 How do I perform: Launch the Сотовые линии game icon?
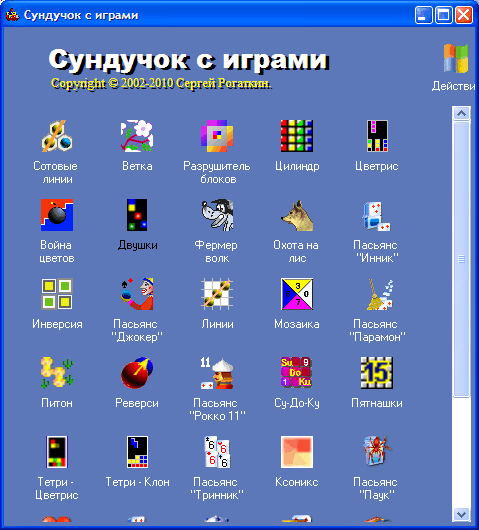click(57, 136)
